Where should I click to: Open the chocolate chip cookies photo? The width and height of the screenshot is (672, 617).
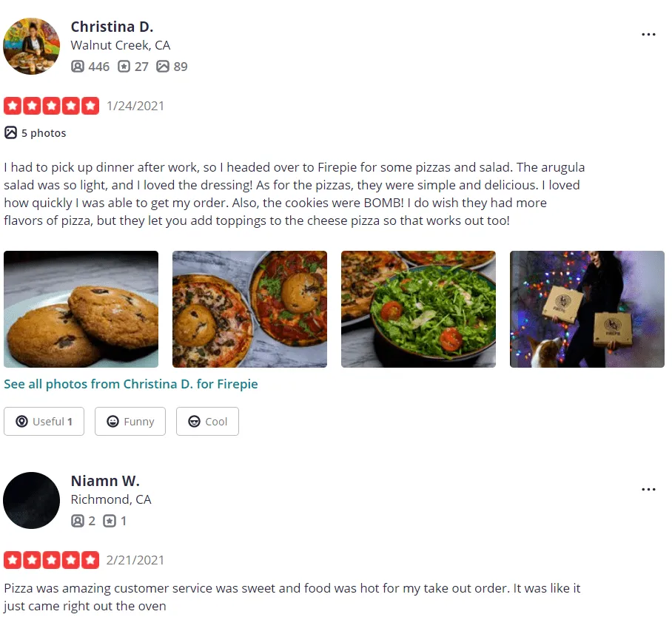81,309
